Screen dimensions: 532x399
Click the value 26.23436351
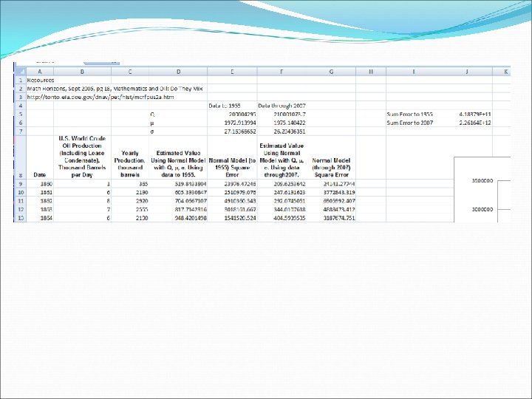[290, 132]
